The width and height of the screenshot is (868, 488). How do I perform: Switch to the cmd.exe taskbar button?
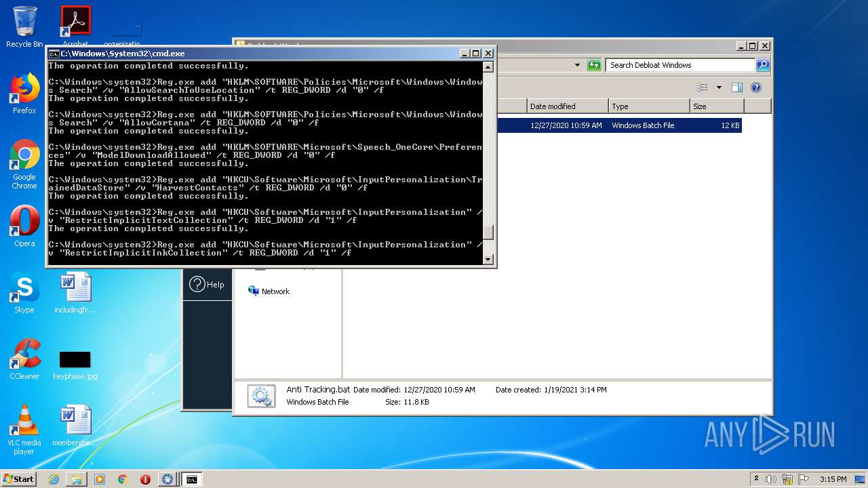[x=192, y=479]
